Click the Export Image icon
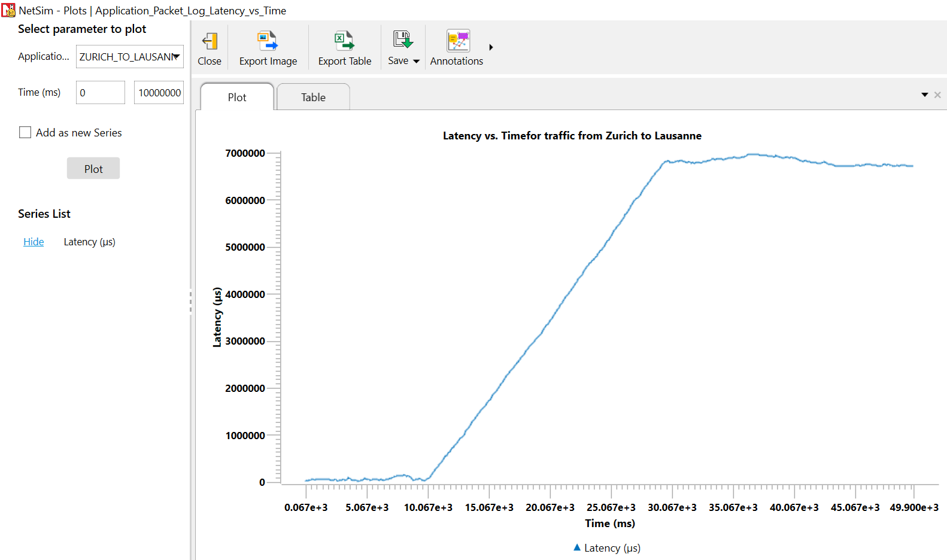 pyautogui.click(x=268, y=41)
